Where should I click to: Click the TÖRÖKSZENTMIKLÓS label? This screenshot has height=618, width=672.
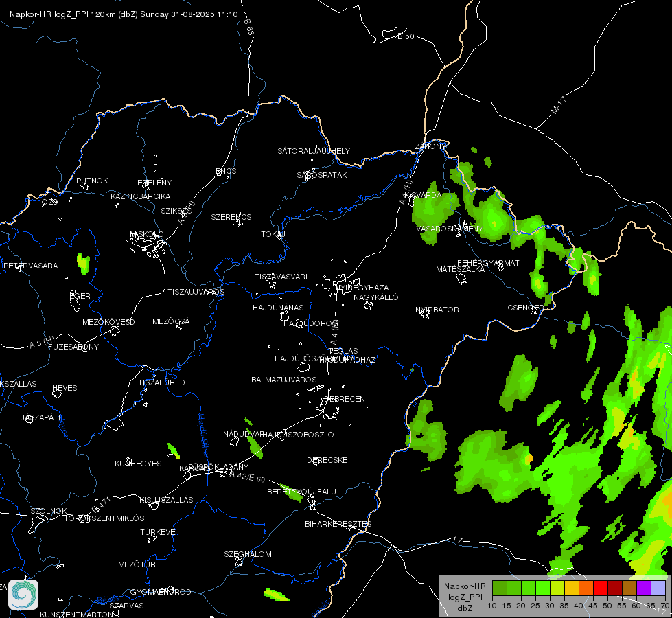104,518
